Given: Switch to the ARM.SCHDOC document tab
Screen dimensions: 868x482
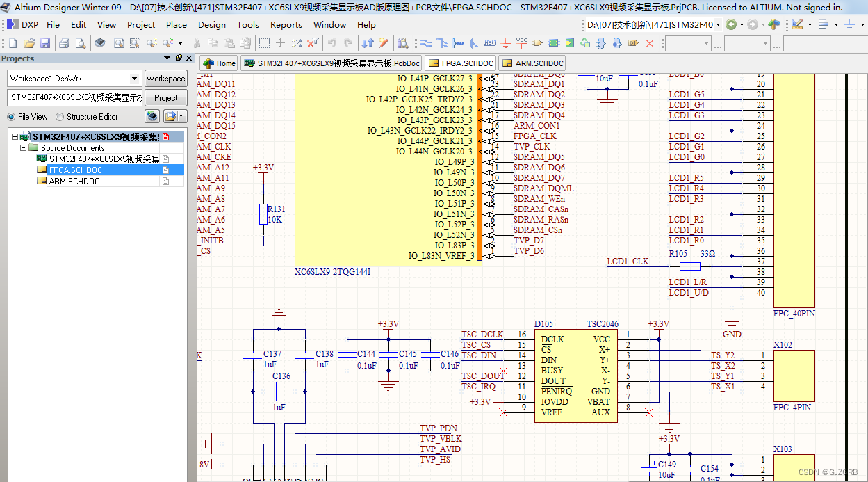Looking at the screenshot, I should (532, 63).
